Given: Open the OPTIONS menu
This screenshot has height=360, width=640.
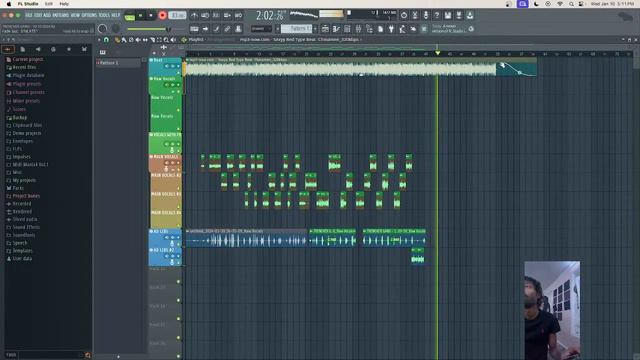Looking at the screenshot, I should pos(89,15).
